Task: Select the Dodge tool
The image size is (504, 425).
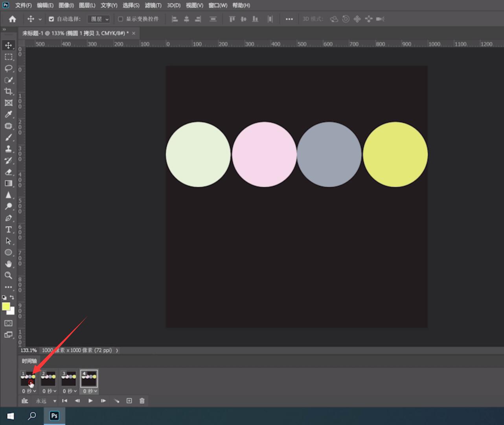Action: click(x=8, y=206)
